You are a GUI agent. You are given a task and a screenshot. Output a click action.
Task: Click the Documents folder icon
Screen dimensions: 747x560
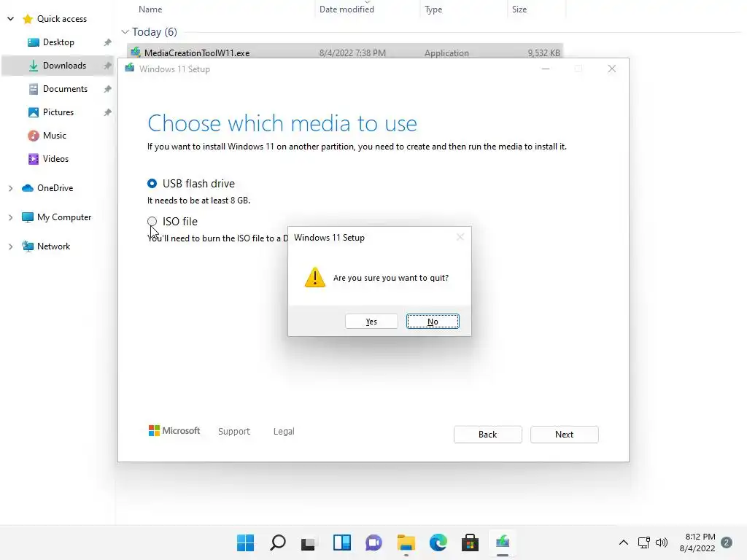(34, 89)
